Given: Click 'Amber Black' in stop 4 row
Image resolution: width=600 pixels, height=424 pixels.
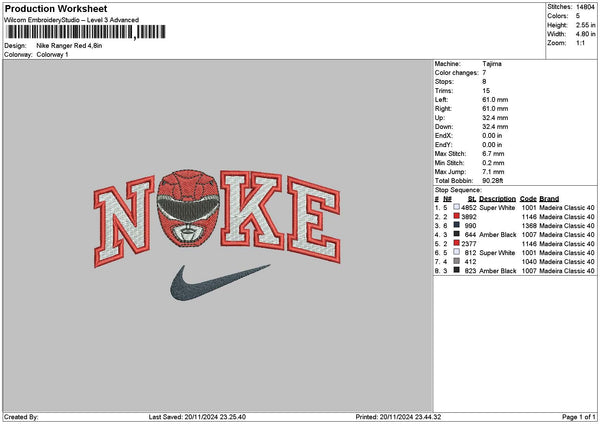Looking at the screenshot, I should coord(498,235).
